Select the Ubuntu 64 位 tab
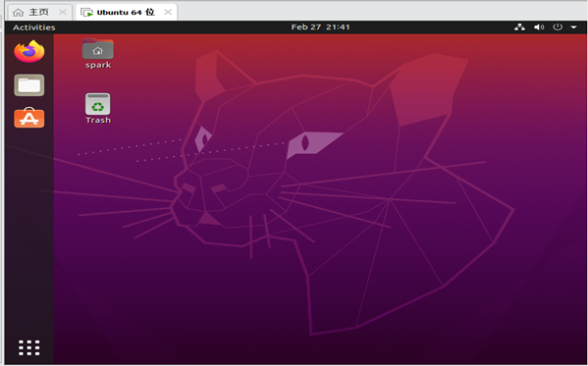Image resolution: width=588 pixels, height=366 pixels. pos(126,12)
